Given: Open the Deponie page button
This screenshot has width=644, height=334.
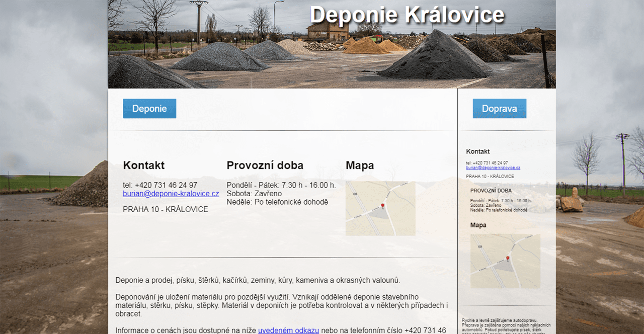Looking at the screenshot, I should click(149, 109).
